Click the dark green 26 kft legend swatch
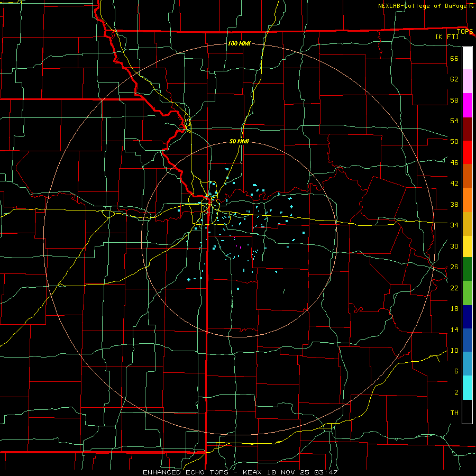 [467, 269]
